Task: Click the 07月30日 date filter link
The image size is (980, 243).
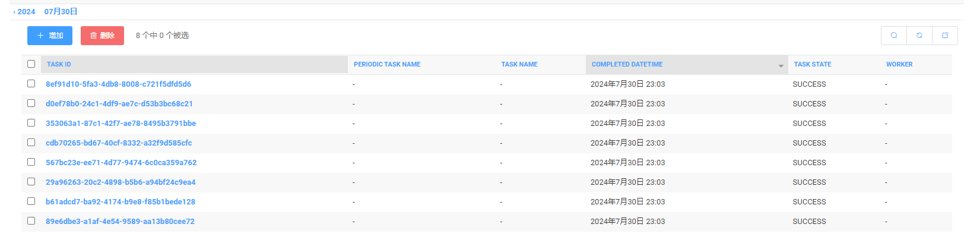Action: [61, 12]
